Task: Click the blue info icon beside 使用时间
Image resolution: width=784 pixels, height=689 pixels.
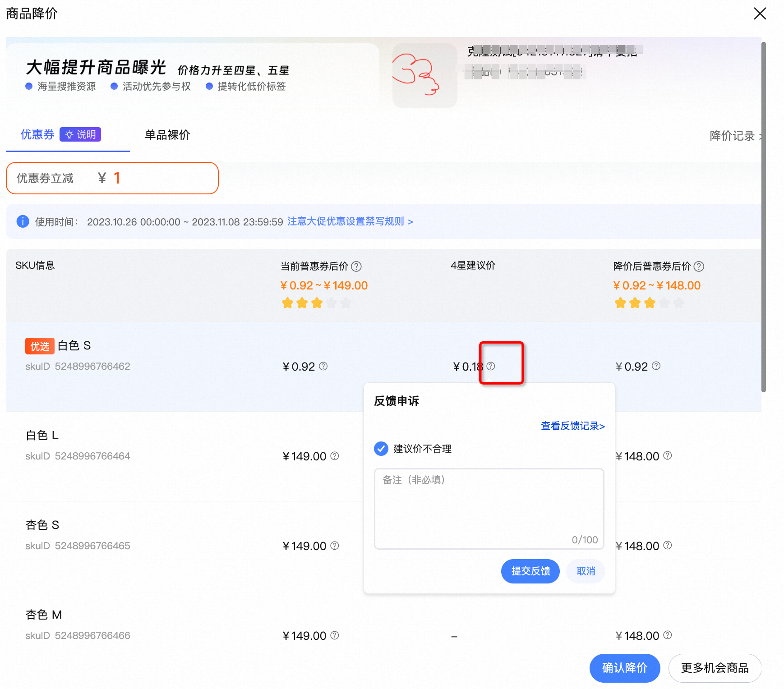Action: coord(23,221)
